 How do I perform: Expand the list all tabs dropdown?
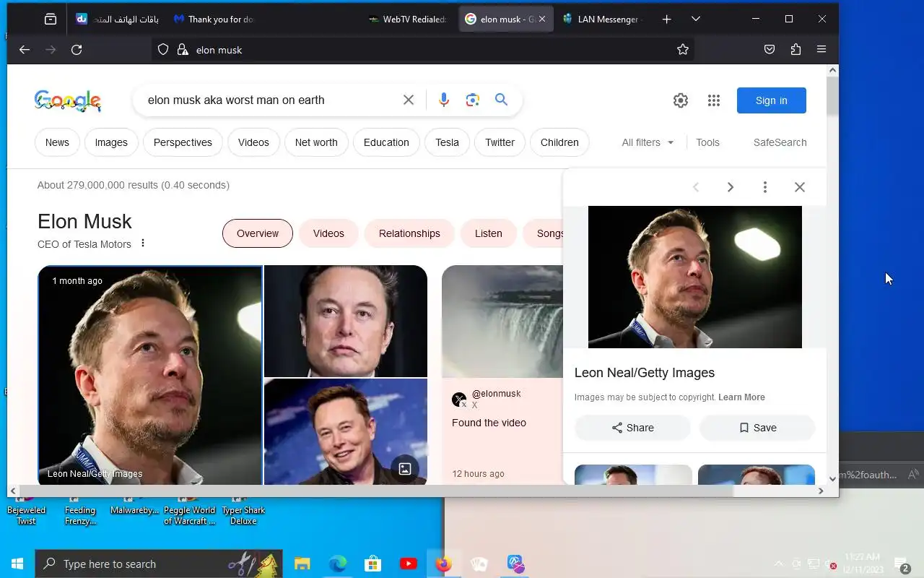click(696, 20)
